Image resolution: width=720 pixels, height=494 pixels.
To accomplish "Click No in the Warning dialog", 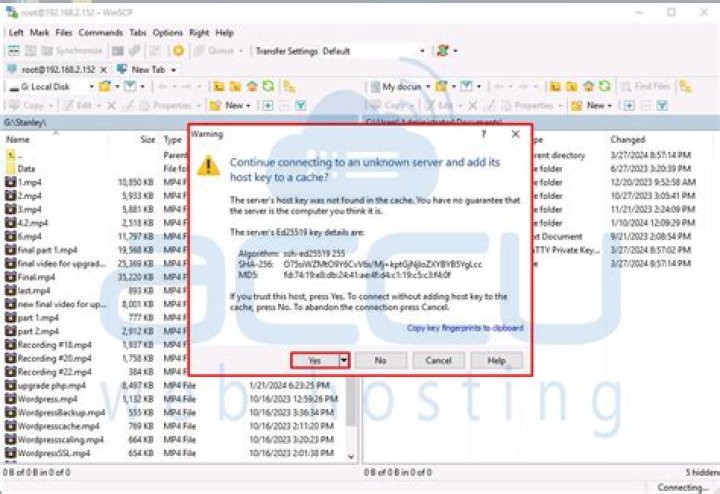I will coord(380,360).
